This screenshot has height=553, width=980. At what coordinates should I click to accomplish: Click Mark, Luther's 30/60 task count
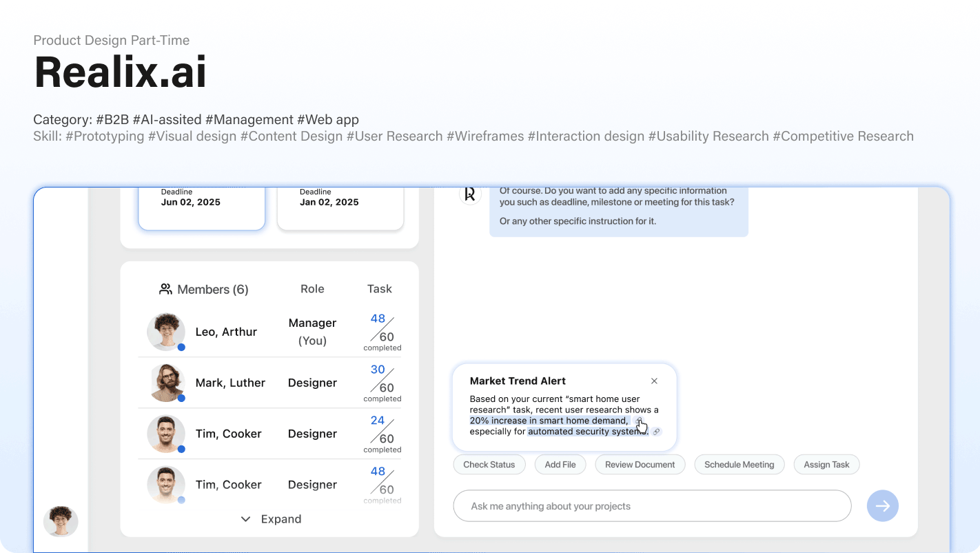[382, 383]
